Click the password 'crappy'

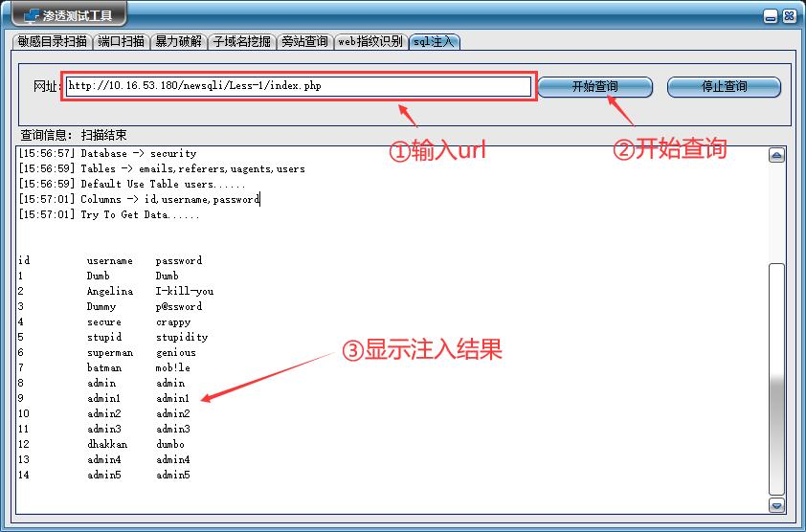click(172, 322)
